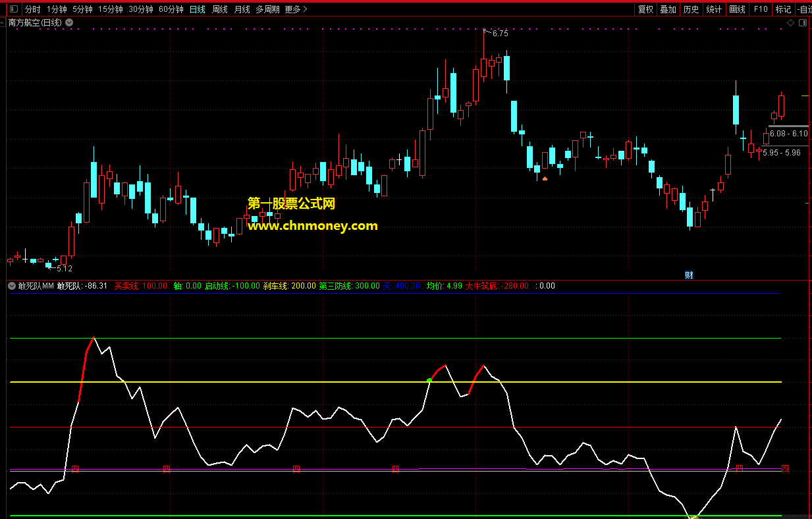Activate the 画线 drawing tool button
The height and width of the screenshot is (519, 812).
click(737, 9)
